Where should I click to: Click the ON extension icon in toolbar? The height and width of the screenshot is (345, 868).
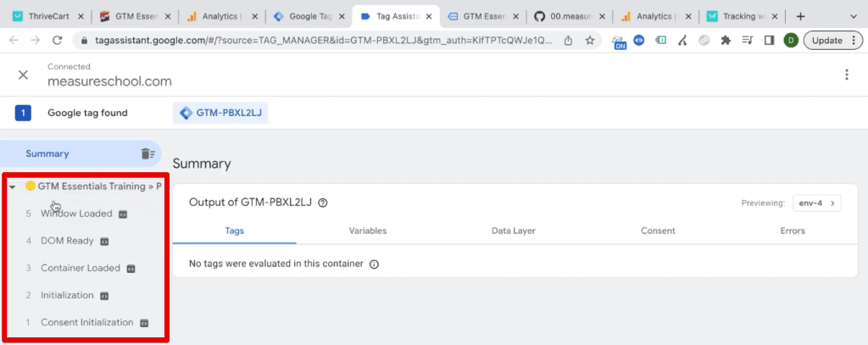[x=620, y=42]
